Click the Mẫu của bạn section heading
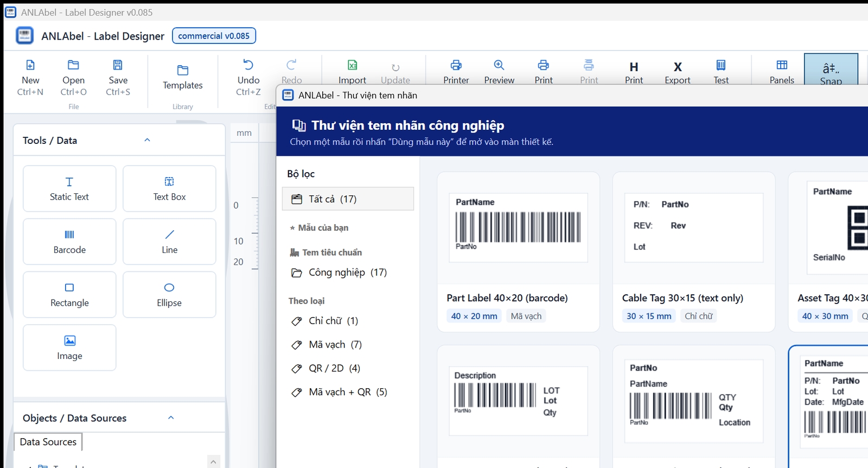The image size is (868, 468). tap(319, 227)
